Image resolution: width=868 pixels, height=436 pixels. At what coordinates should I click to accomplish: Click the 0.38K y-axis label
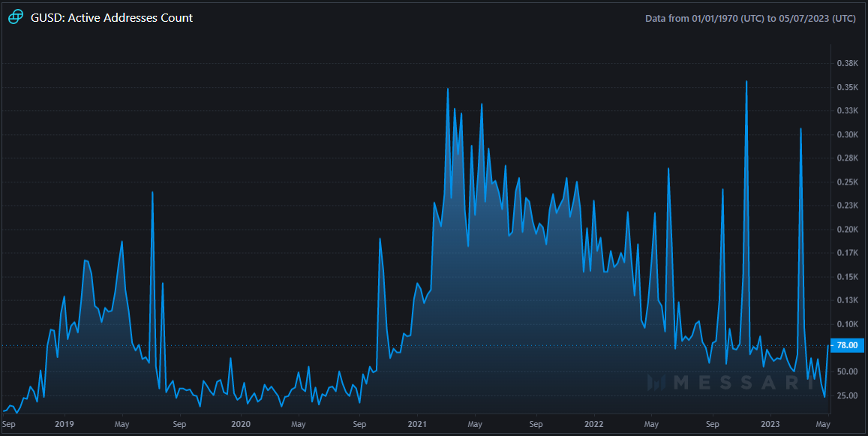pos(848,64)
